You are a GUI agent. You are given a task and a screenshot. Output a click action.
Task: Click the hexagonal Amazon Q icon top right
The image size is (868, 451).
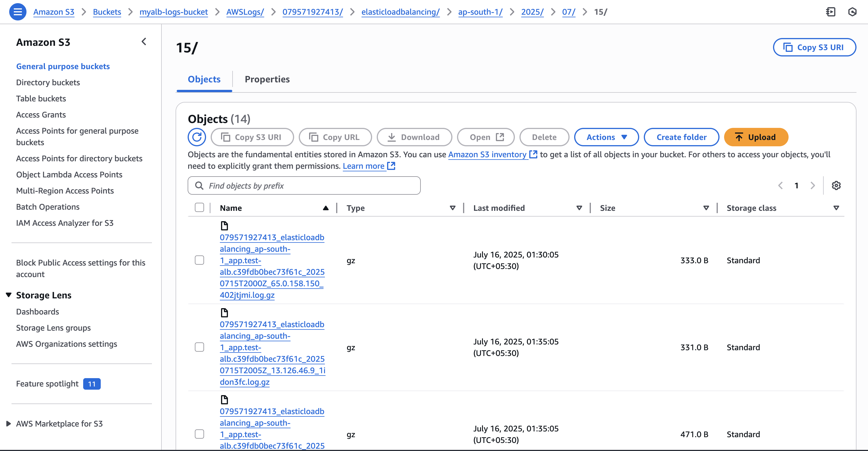853,12
